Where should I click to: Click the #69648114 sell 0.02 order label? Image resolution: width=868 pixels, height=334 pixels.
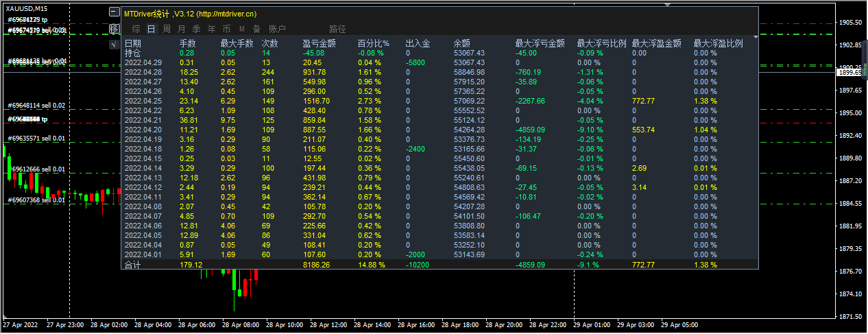pyautogui.click(x=36, y=106)
